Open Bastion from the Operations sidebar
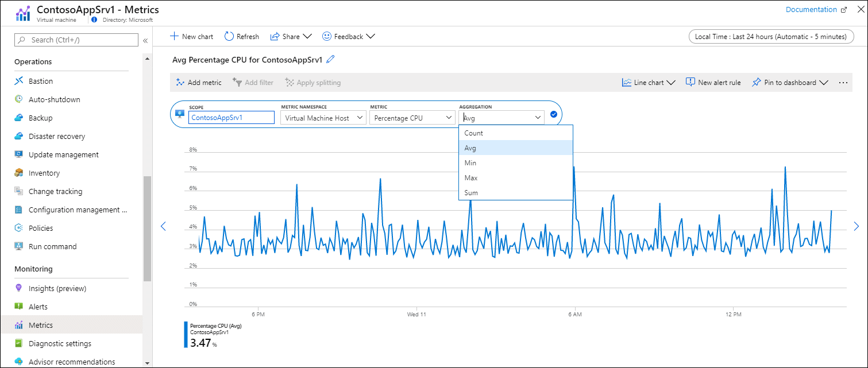868x368 pixels. click(40, 81)
